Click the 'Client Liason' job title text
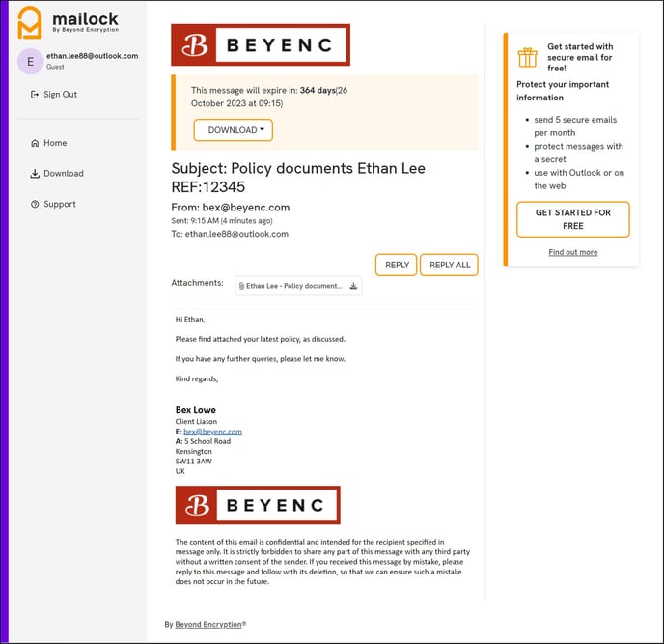 [196, 422]
